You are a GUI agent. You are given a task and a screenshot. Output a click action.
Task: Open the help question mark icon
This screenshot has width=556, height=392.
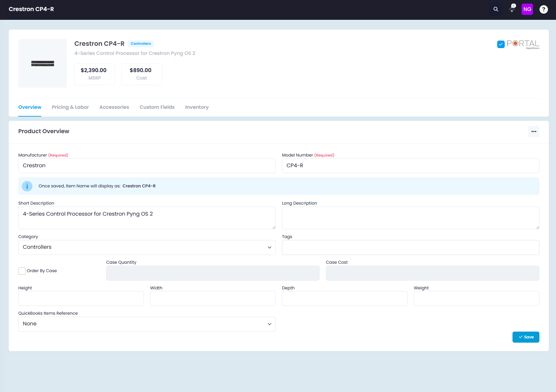tap(543, 9)
